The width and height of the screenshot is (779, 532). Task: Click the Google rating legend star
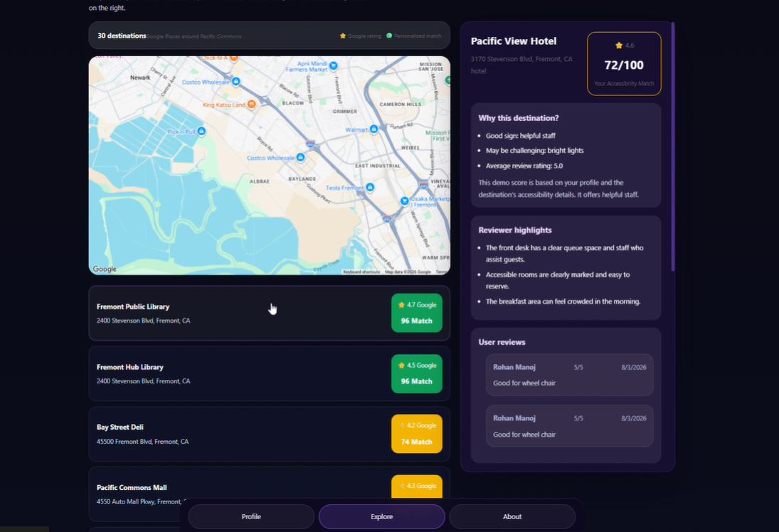click(343, 36)
